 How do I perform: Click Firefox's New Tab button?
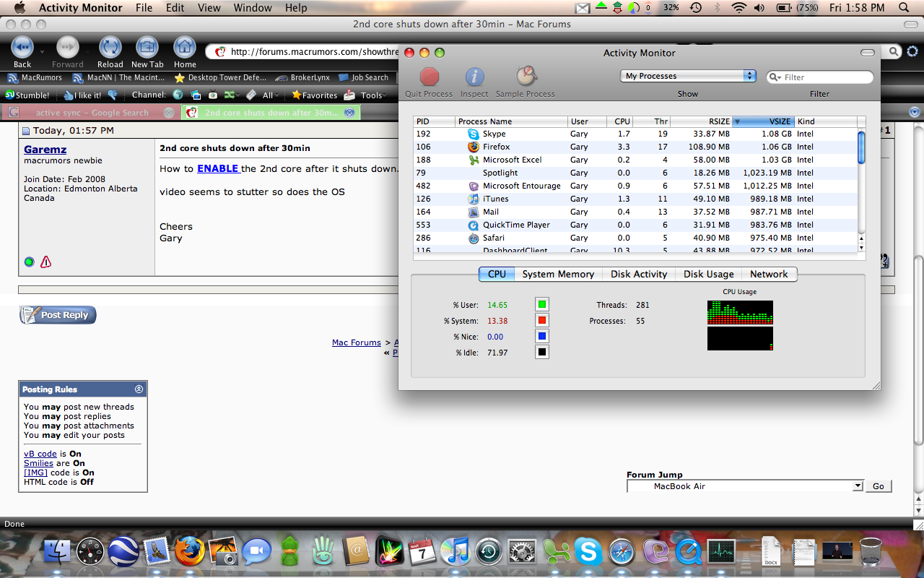click(147, 48)
